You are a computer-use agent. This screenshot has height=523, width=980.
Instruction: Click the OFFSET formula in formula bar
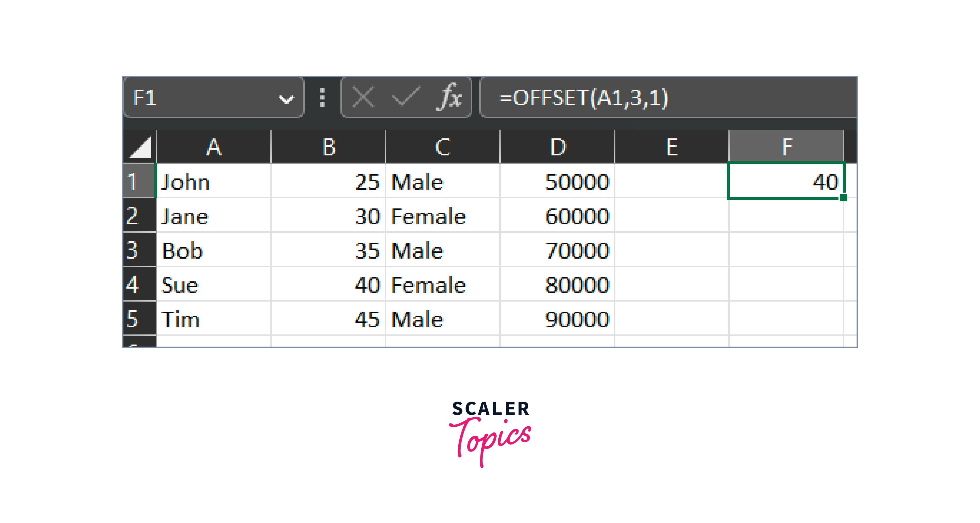point(584,97)
